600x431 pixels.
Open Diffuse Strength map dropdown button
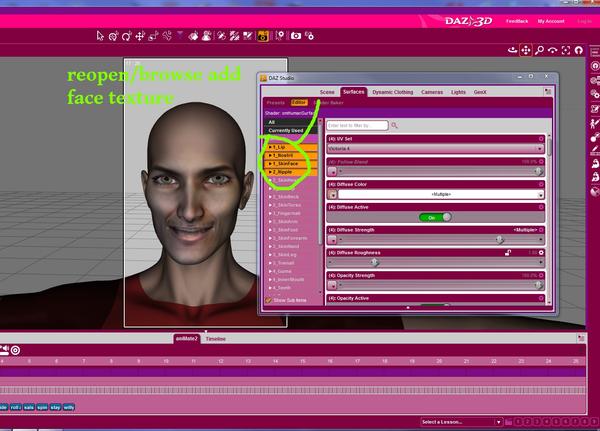pos(332,240)
